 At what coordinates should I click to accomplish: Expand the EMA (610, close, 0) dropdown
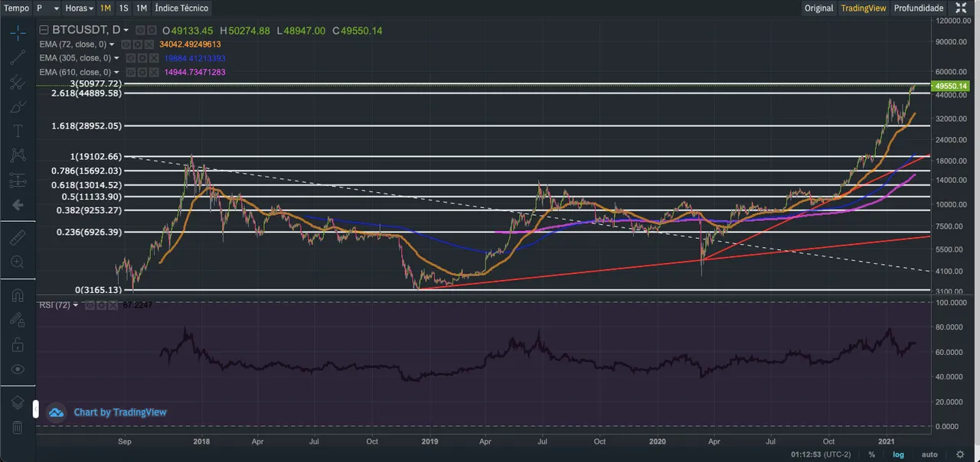116,72
